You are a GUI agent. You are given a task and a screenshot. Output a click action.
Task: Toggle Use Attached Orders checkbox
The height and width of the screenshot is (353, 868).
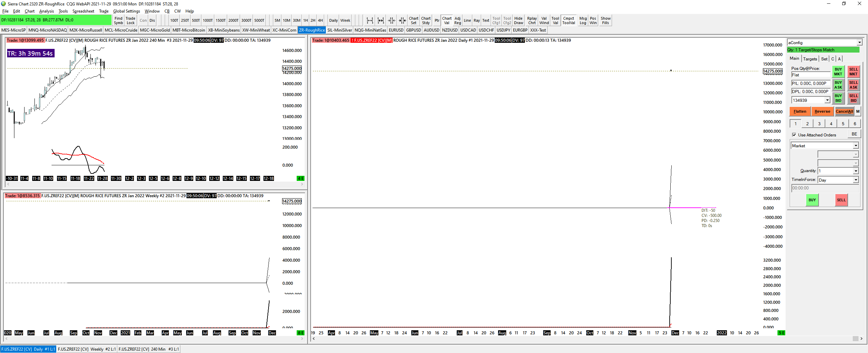point(794,135)
